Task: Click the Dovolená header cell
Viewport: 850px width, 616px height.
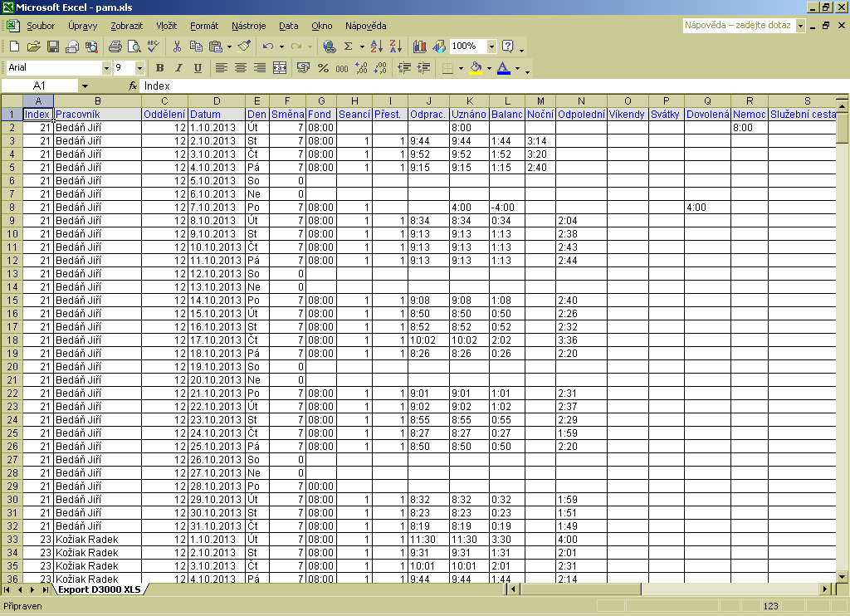Action: 707,115
